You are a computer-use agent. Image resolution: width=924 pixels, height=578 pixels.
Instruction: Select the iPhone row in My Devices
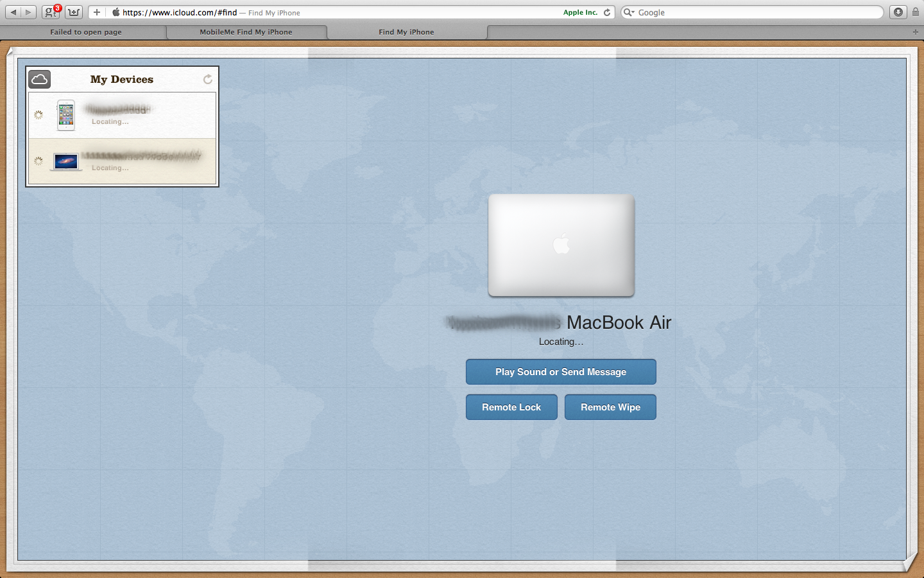click(122, 116)
